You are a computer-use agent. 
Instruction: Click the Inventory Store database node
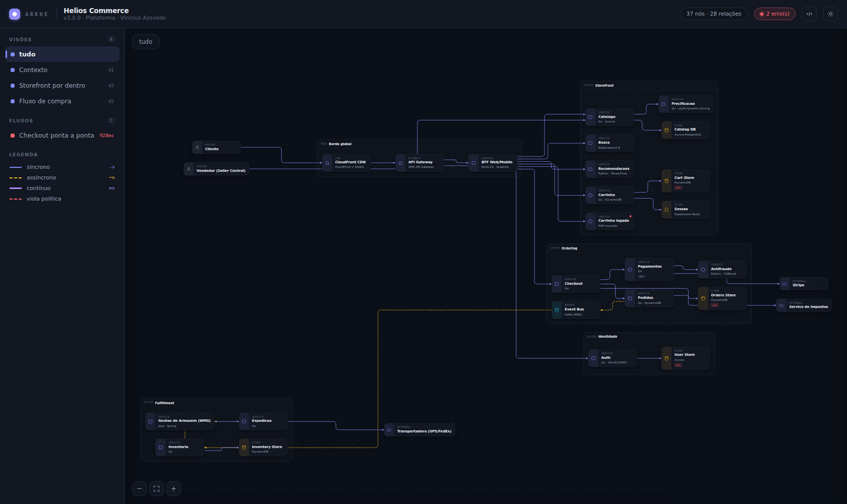click(x=263, y=448)
